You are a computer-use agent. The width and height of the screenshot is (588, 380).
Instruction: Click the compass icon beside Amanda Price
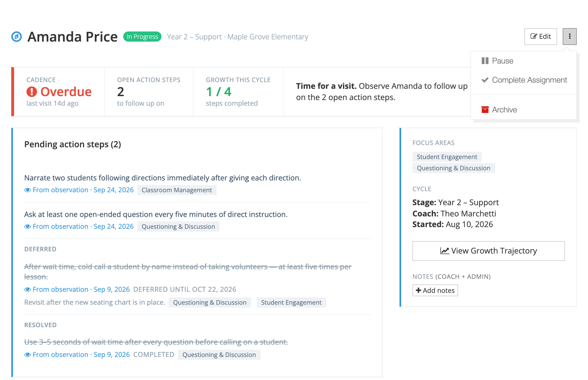17,37
